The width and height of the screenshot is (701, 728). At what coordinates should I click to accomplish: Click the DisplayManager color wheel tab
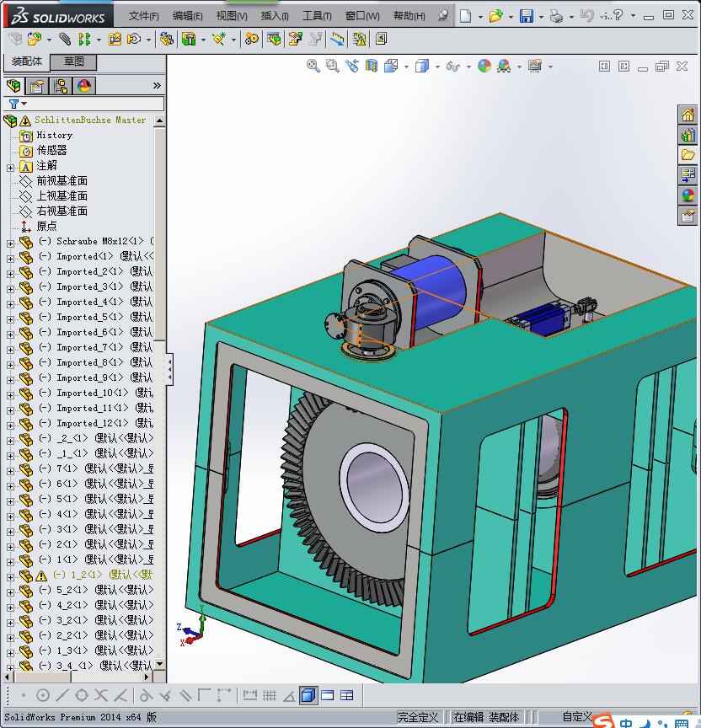(x=84, y=86)
